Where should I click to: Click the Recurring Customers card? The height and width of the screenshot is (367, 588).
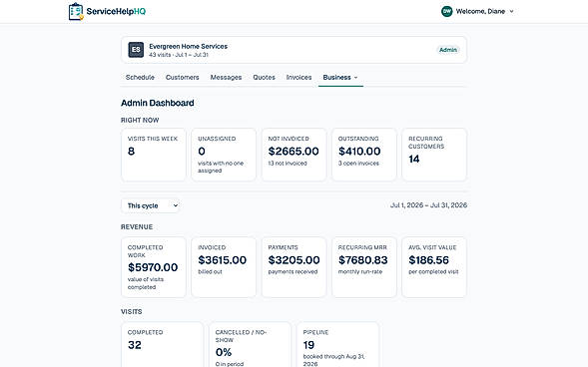(434, 155)
